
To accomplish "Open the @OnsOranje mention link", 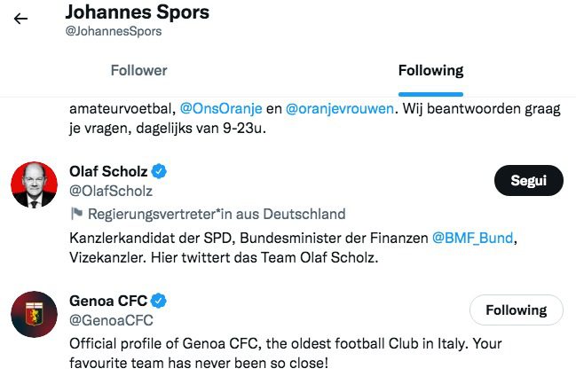I will pyautogui.click(x=228, y=108).
